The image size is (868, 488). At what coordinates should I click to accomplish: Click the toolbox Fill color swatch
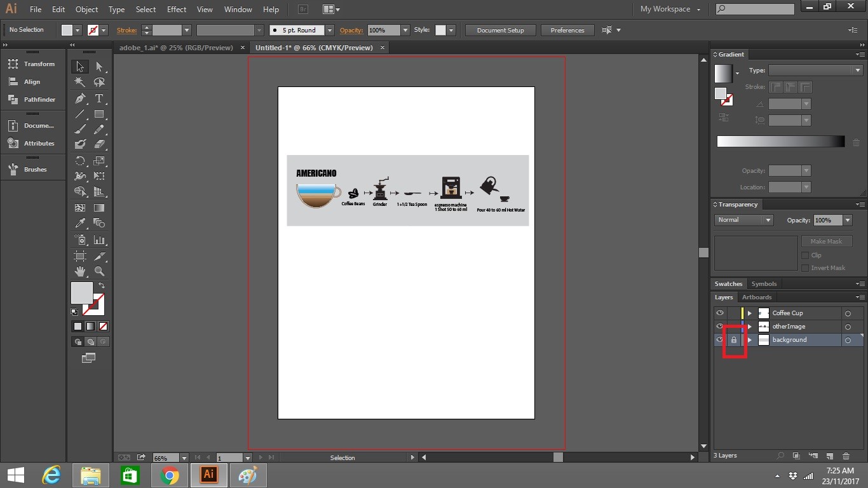[81, 293]
